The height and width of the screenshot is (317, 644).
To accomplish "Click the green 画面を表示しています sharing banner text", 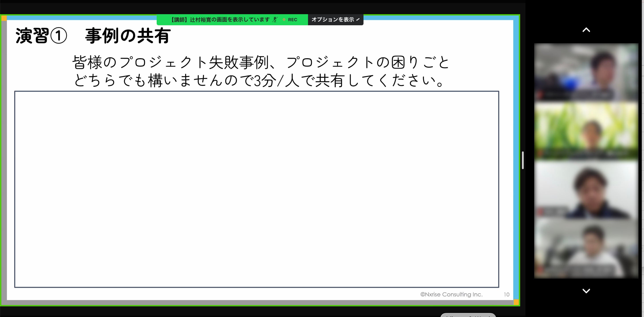I will pyautogui.click(x=220, y=20).
